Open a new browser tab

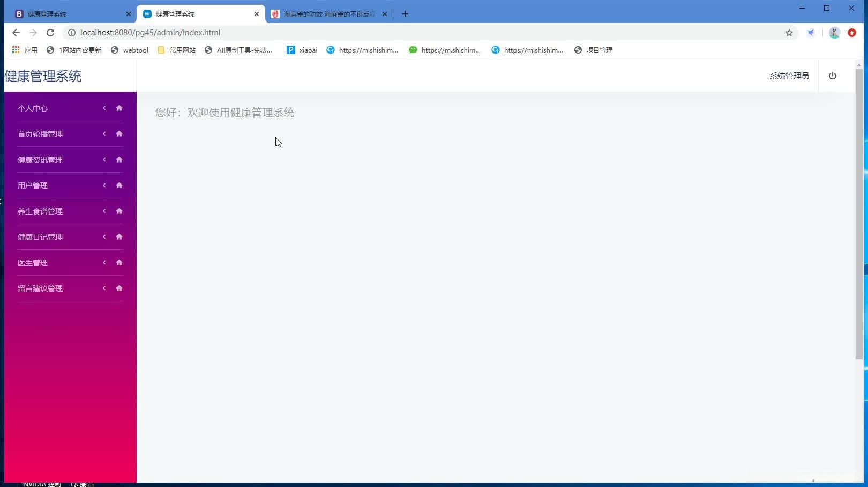click(x=405, y=14)
